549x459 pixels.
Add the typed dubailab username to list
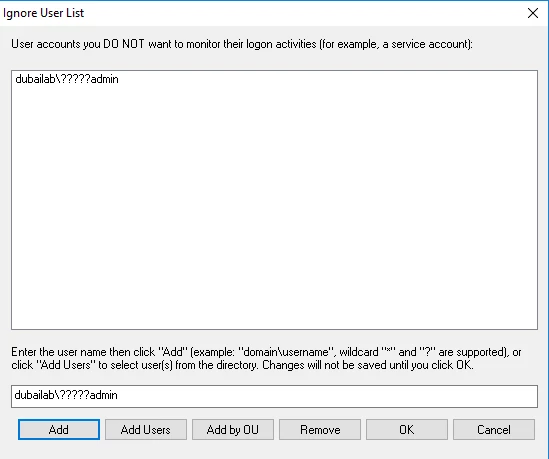point(59,429)
